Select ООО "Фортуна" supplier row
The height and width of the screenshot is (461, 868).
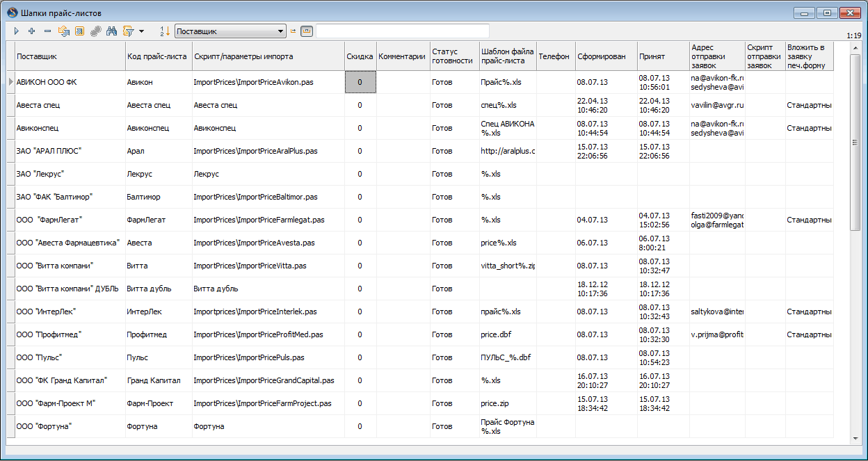click(x=70, y=426)
